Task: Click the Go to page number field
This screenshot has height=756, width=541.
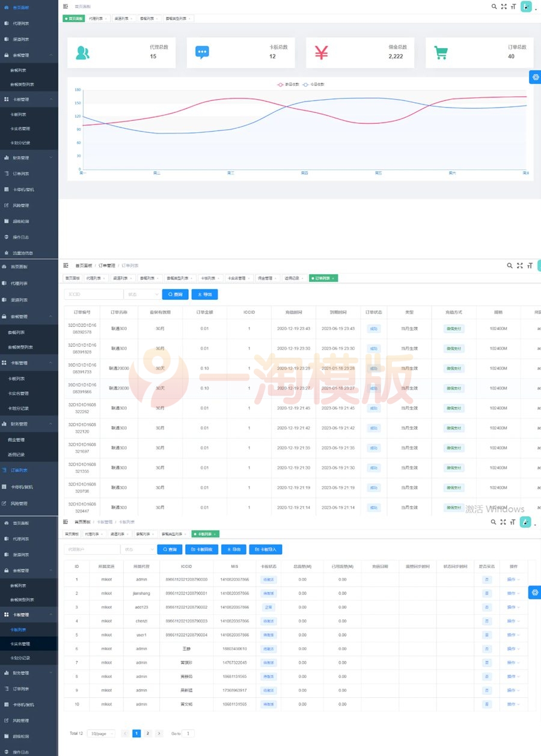Action: tap(188, 734)
